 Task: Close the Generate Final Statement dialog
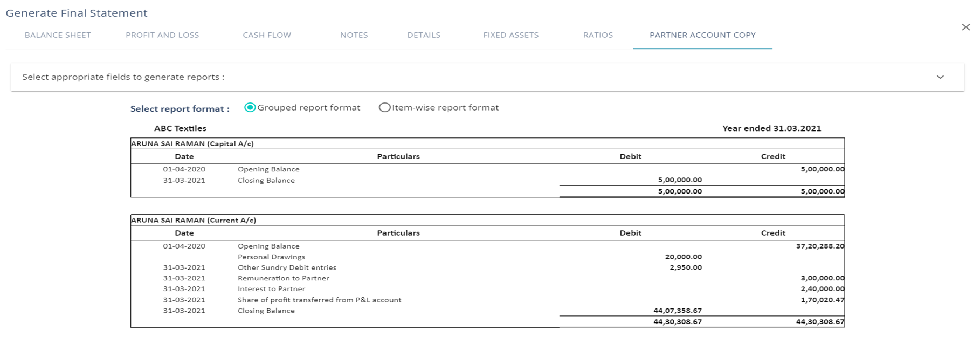click(965, 27)
